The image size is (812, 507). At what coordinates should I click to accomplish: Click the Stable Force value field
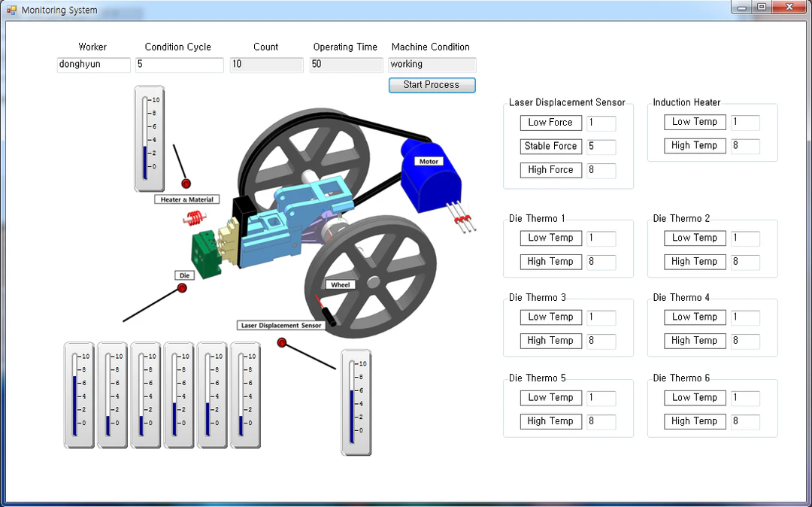coord(601,147)
